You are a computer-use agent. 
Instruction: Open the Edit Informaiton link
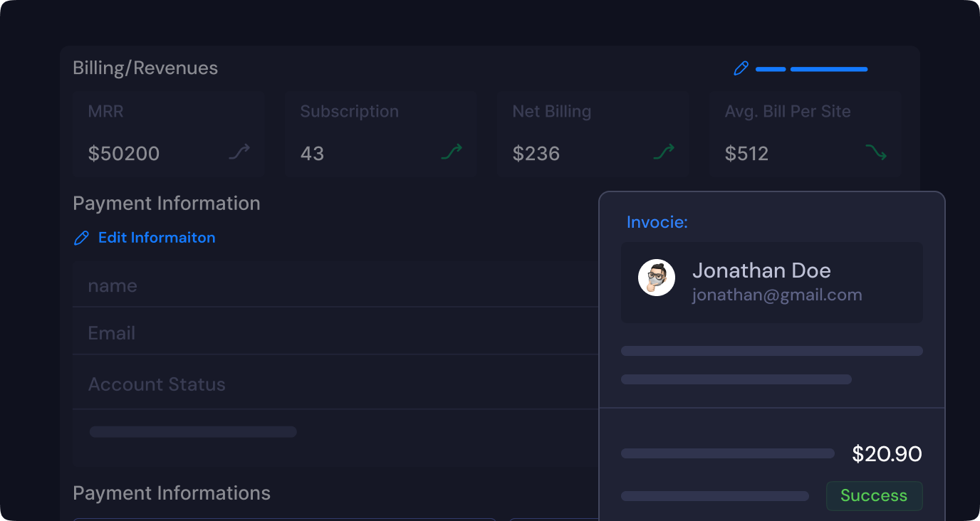coord(157,238)
